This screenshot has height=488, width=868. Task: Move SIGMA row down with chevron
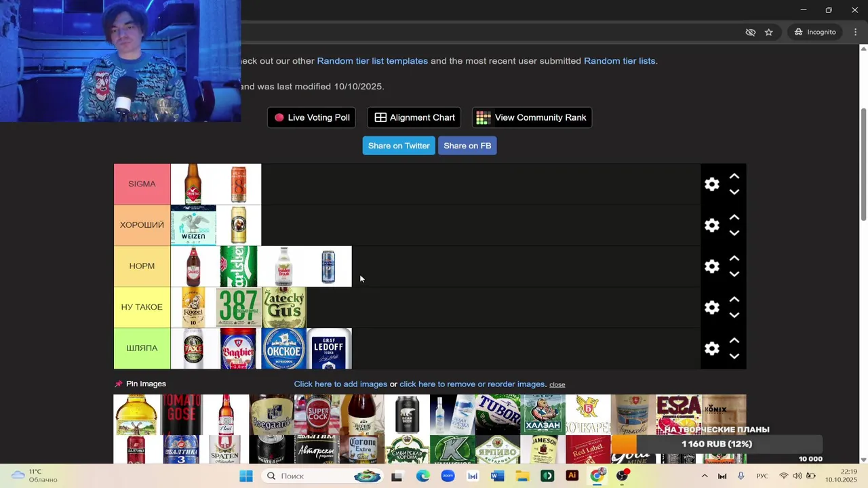point(734,192)
